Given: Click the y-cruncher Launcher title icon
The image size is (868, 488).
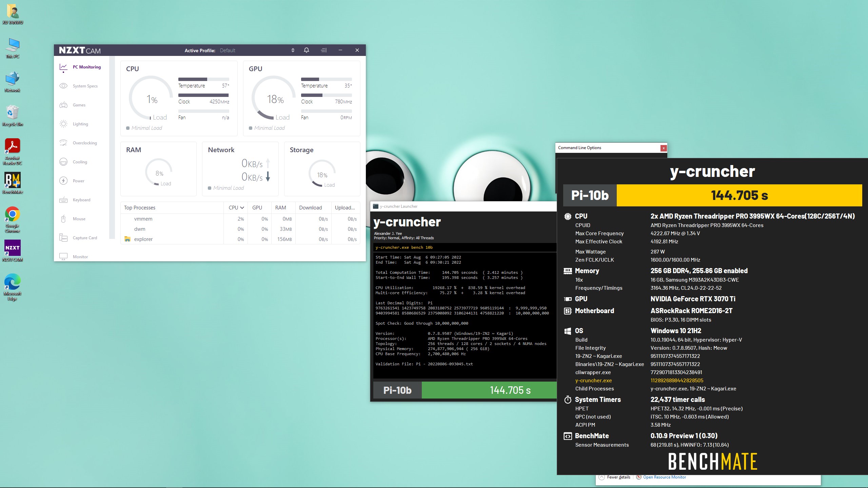Looking at the screenshot, I should [376, 206].
